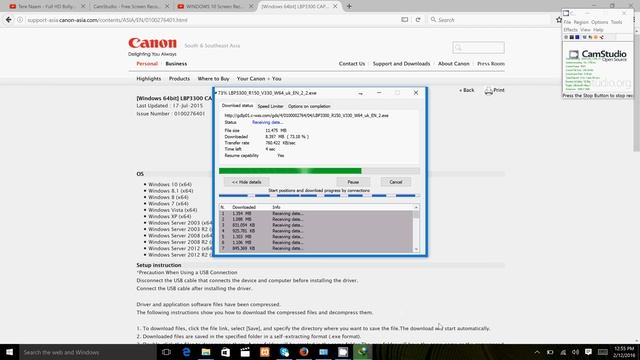Close the CamStudio Free Screen Rec tab
640x360 pixels.
click(x=167, y=6)
